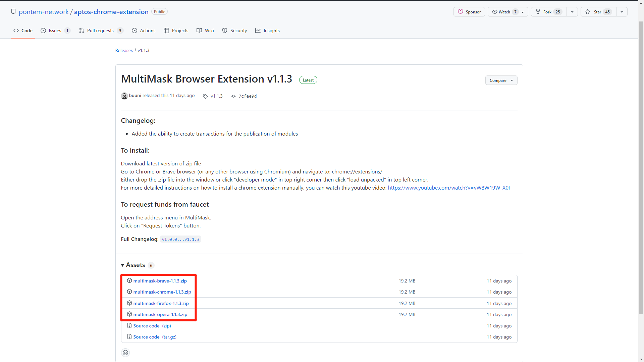Click the Code tab angle-brackets icon

click(16, 31)
